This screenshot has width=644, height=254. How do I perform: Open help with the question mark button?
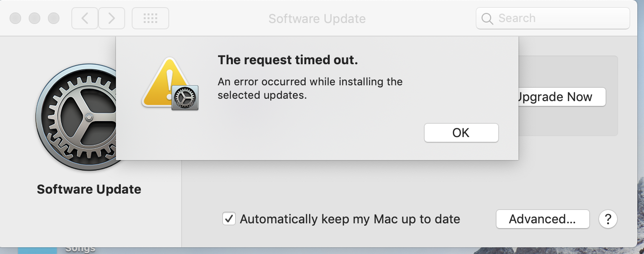click(608, 219)
